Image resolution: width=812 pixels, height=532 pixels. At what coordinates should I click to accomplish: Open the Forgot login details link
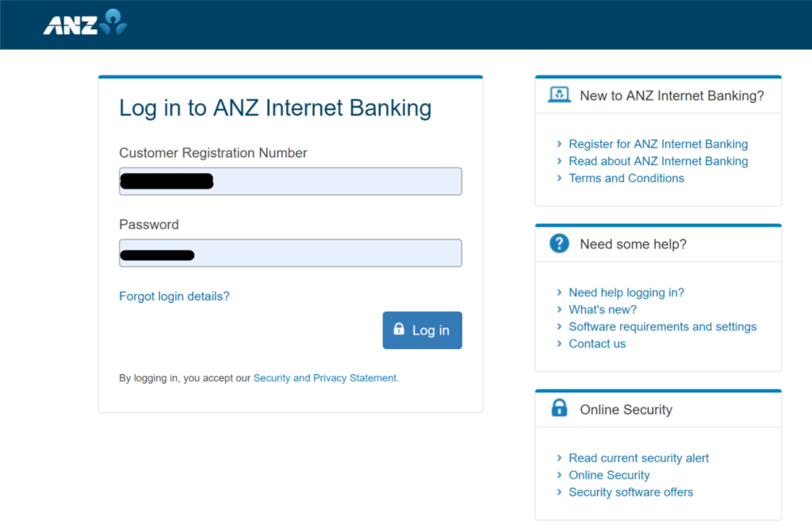coord(174,297)
